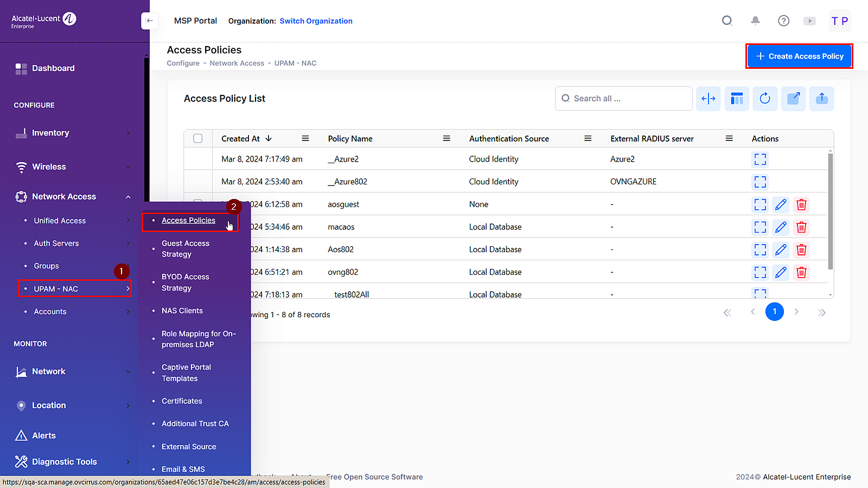Click the fit columns width icon
The height and width of the screenshot is (488, 868).
tap(709, 99)
